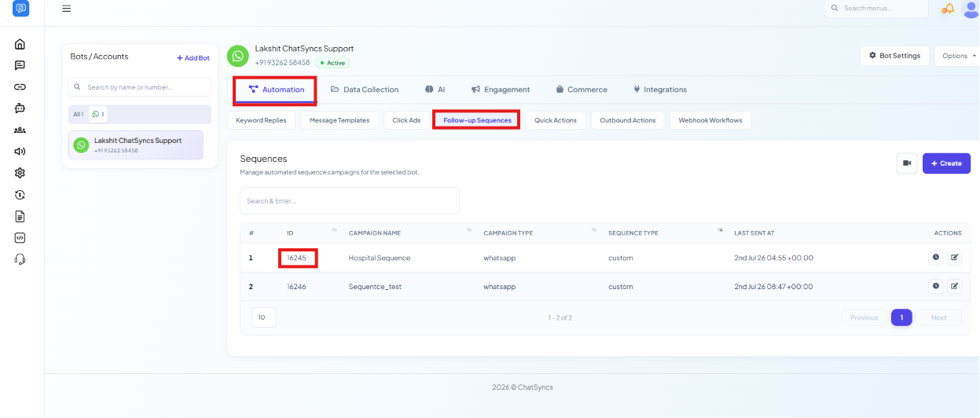This screenshot has height=418, width=980.
Task: Select page 1 in pagination
Action: [901, 317]
